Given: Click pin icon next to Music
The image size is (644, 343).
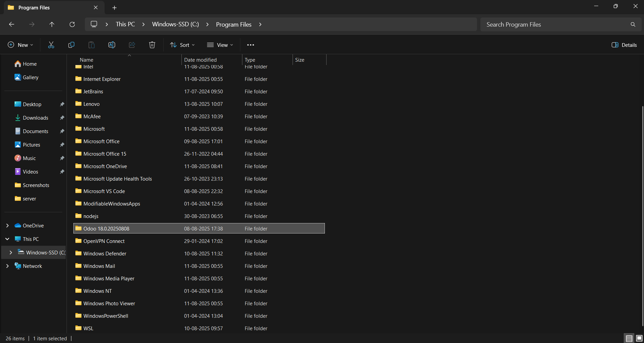Looking at the screenshot, I should pyautogui.click(x=62, y=158).
